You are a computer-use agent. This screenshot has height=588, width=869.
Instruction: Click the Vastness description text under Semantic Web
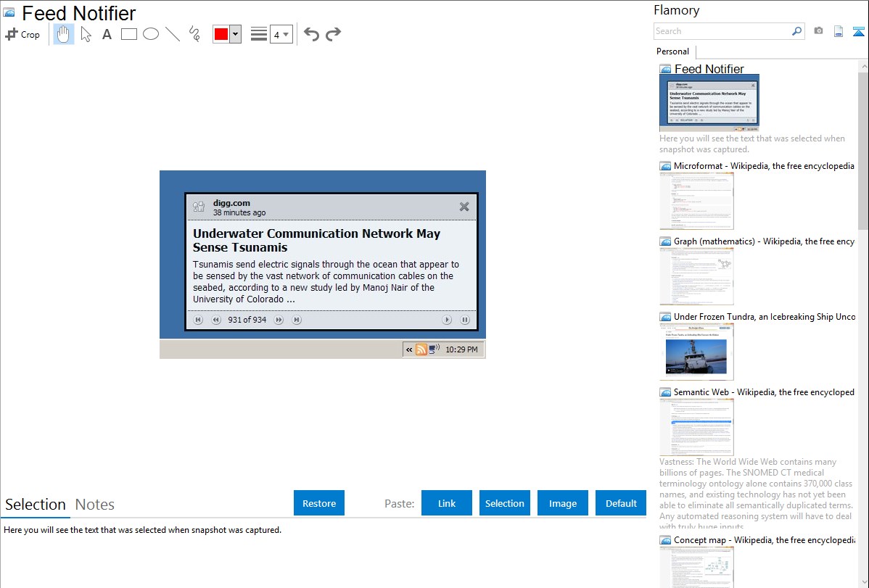(x=757, y=494)
